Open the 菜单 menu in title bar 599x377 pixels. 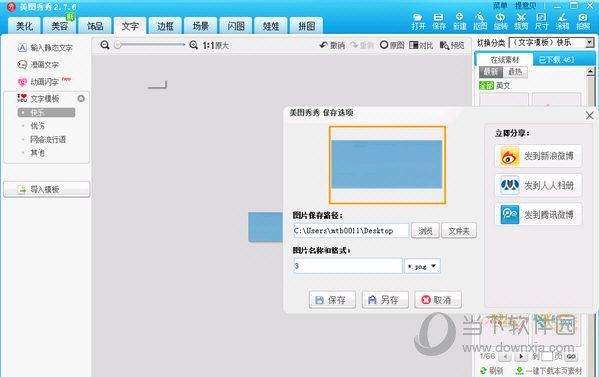coord(500,6)
